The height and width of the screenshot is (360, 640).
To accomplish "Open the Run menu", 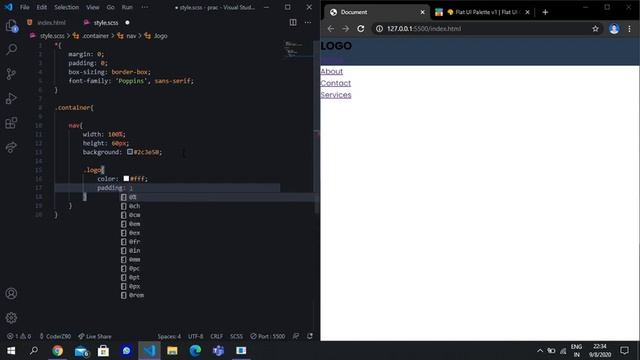I will click(x=127, y=7).
